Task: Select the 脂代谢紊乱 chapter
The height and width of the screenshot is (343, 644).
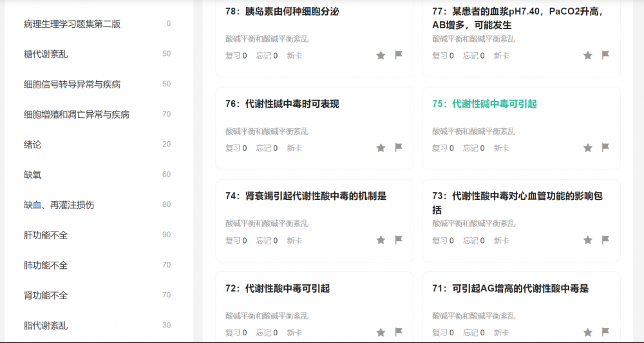Action: pos(46,326)
